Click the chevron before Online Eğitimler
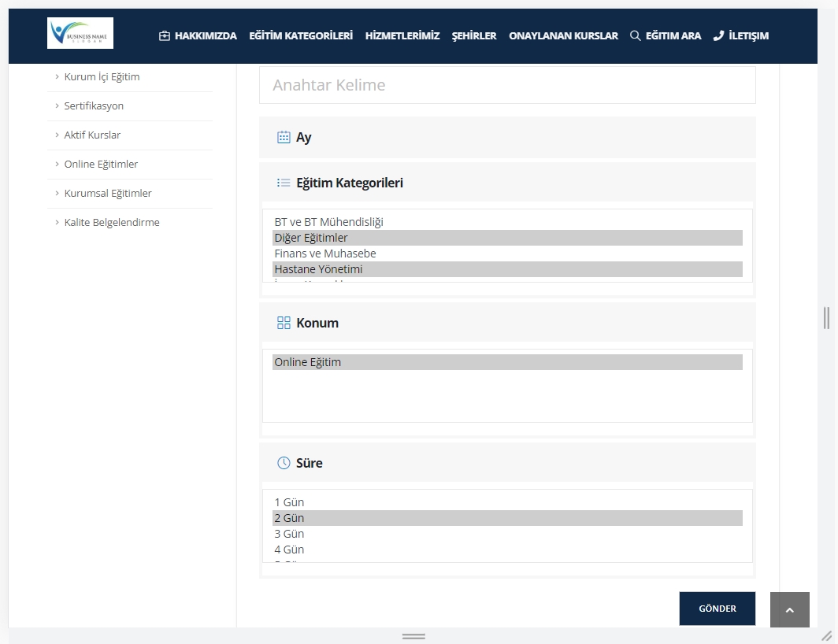 tap(57, 164)
